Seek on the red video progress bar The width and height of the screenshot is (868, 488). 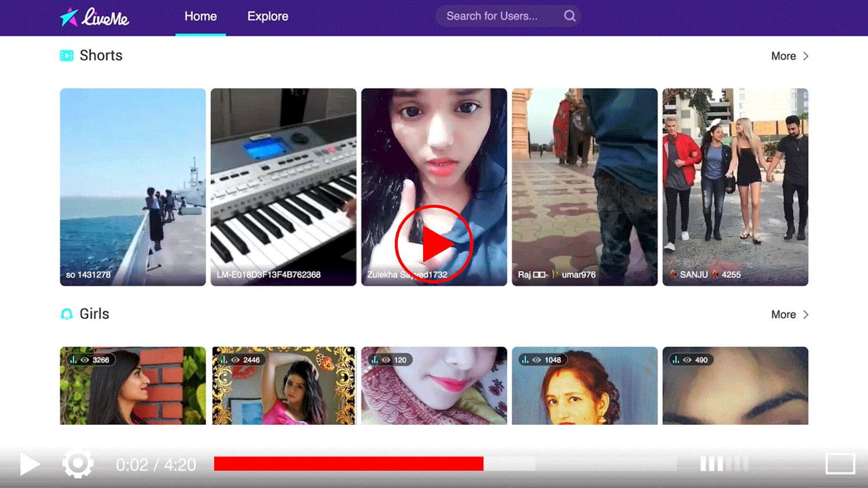click(x=348, y=464)
